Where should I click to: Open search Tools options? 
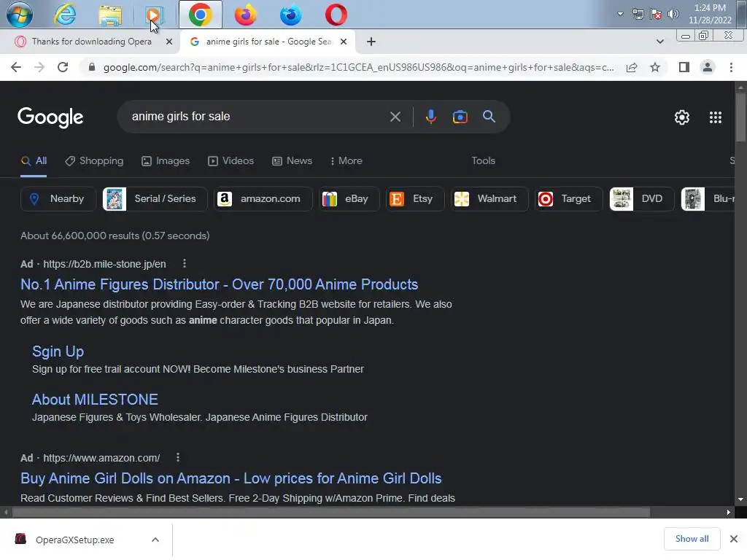(x=483, y=161)
